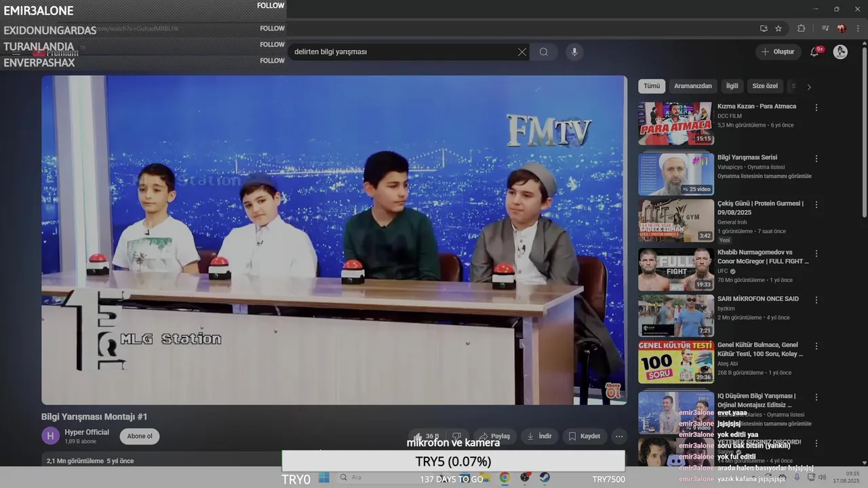Viewport: 868px width, 488px height.
Task: Click the network icon in system tray
Action: click(810, 477)
